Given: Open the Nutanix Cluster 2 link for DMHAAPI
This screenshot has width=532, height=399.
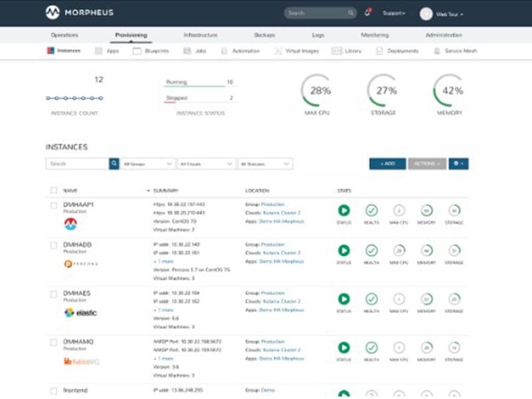Looking at the screenshot, I should pyautogui.click(x=281, y=213).
